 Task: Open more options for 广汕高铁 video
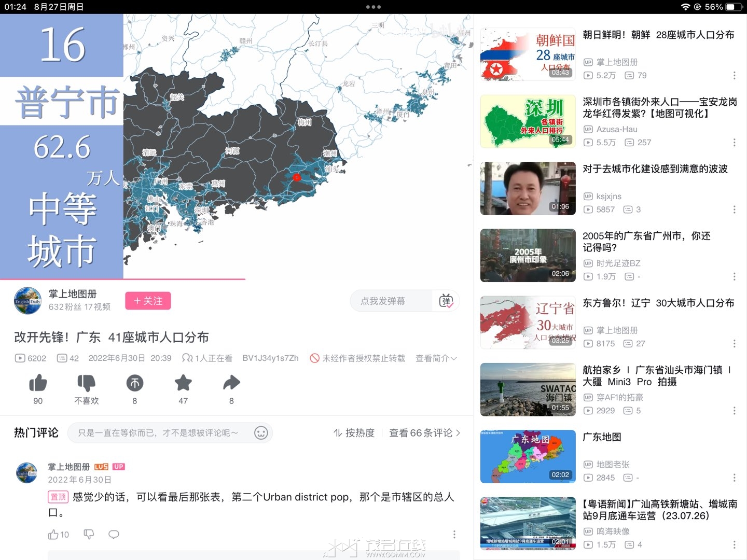[734, 545]
